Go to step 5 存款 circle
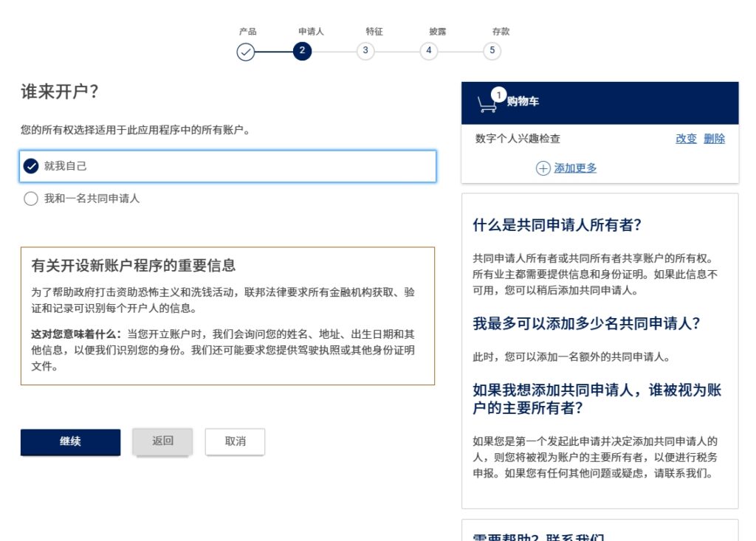The image size is (756, 541). pyautogui.click(x=492, y=51)
